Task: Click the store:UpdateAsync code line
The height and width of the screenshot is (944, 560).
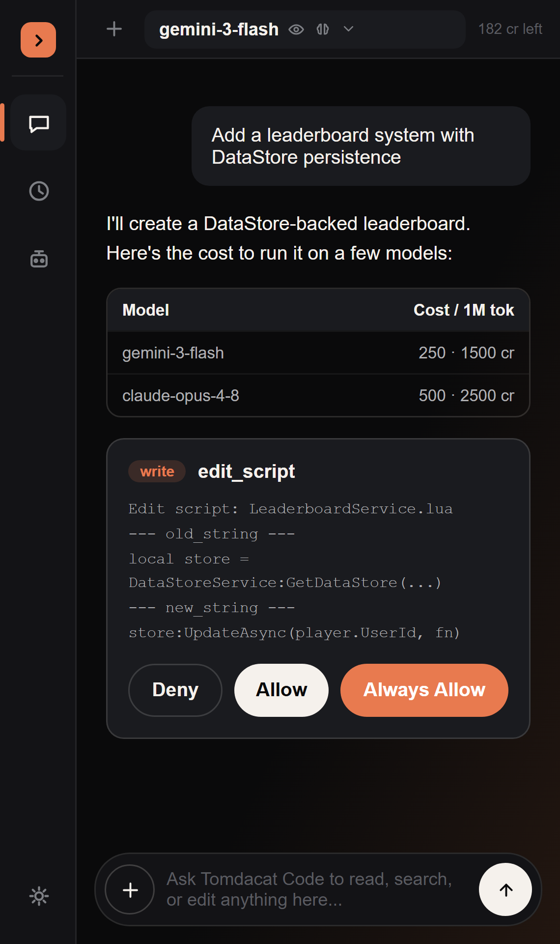Action: pos(294,633)
